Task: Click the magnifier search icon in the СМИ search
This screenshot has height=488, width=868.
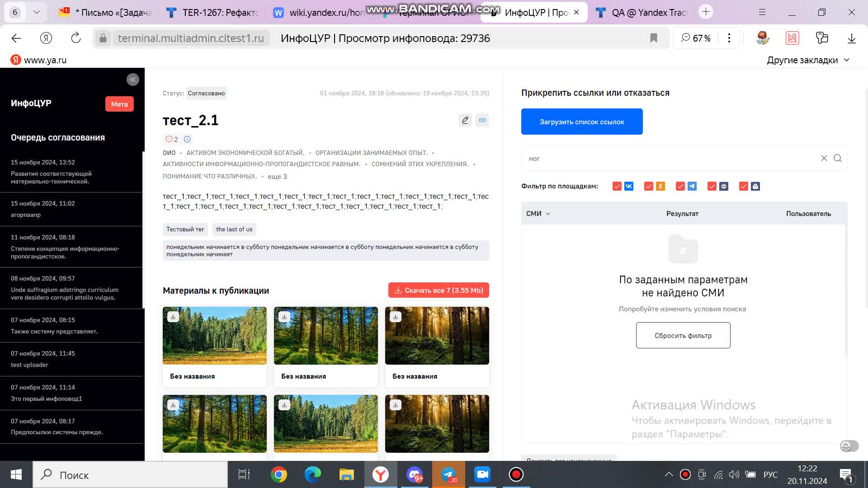Action: click(838, 158)
